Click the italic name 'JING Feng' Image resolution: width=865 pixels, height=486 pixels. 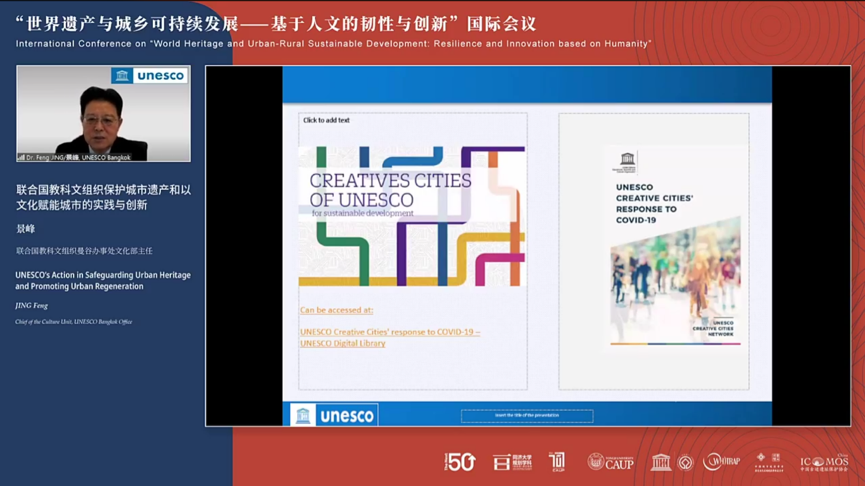[x=31, y=306]
